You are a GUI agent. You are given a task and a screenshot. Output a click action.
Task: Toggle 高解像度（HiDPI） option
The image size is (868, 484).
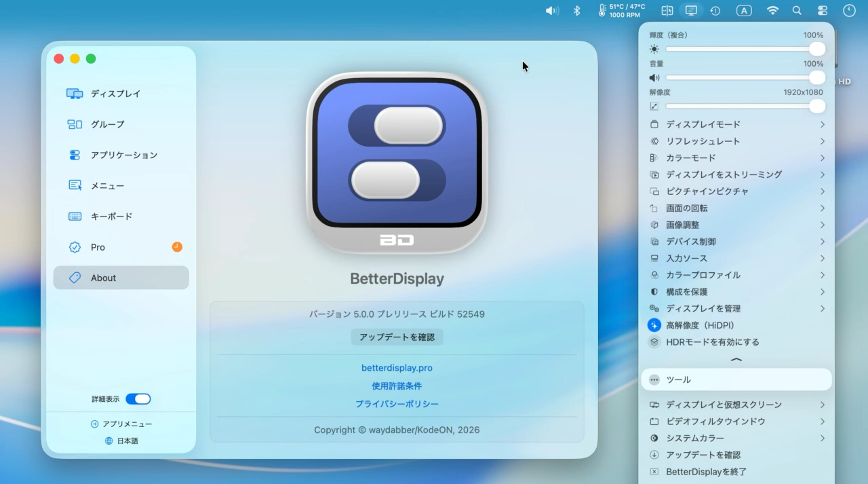(x=736, y=325)
